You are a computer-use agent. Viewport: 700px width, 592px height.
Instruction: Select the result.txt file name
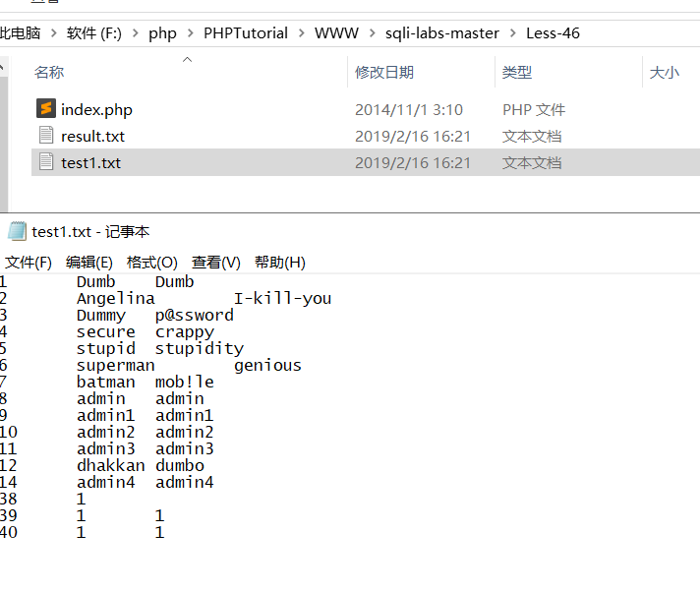92,136
